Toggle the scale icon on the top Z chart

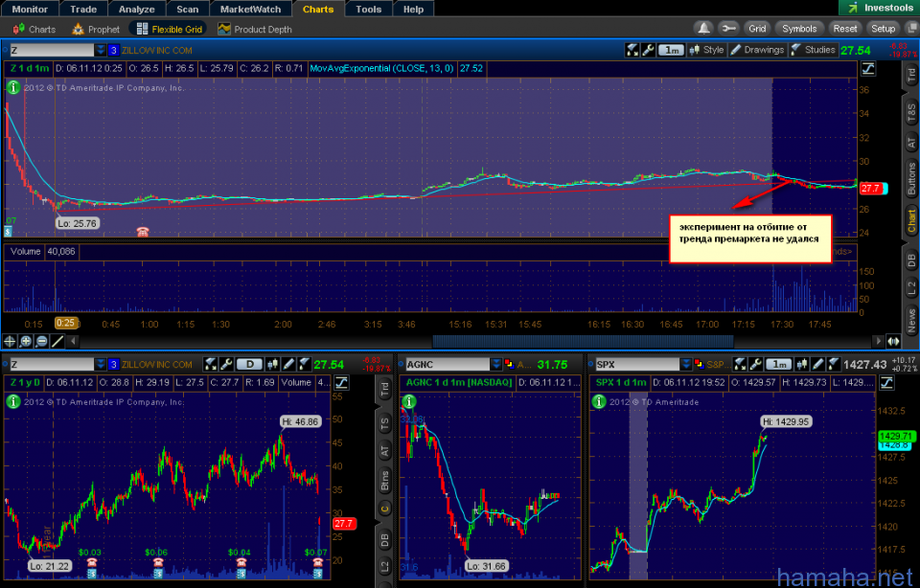[x=868, y=69]
